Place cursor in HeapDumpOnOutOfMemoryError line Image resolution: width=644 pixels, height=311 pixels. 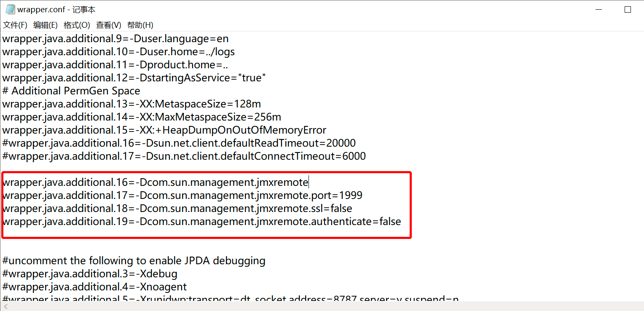164,130
